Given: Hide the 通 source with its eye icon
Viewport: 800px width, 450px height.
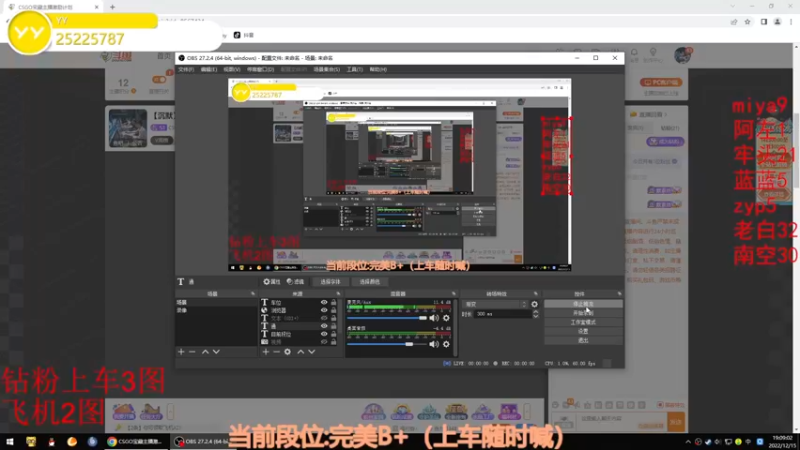Looking at the screenshot, I should [x=324, y=326].
